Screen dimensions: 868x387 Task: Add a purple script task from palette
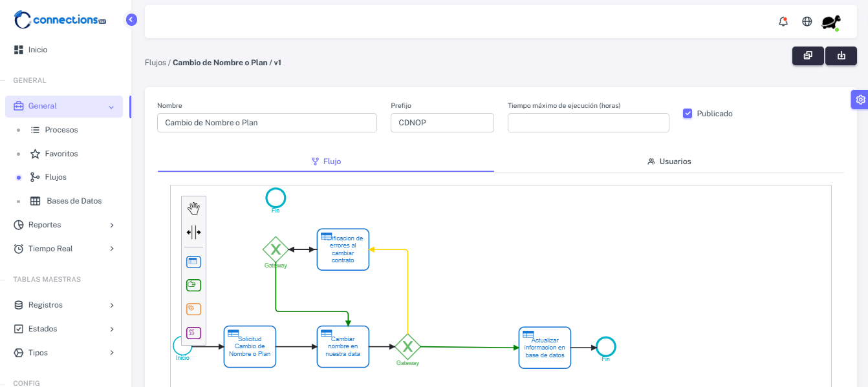[x=193, y=333]
